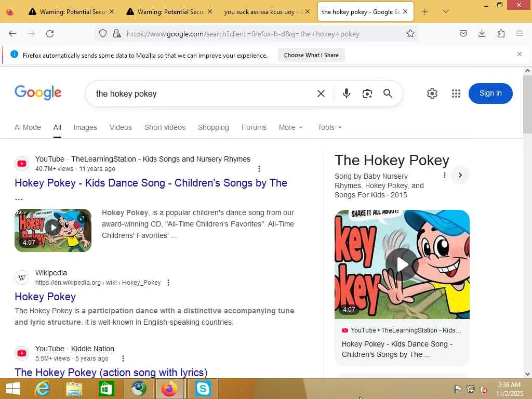Click the Google logo
This screenshot has height=399, width=532.
[x=38, y=92]
